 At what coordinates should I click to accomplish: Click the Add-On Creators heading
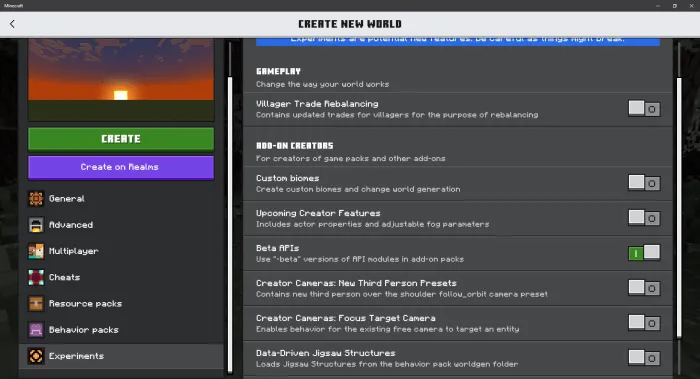(x=295, y=146)
